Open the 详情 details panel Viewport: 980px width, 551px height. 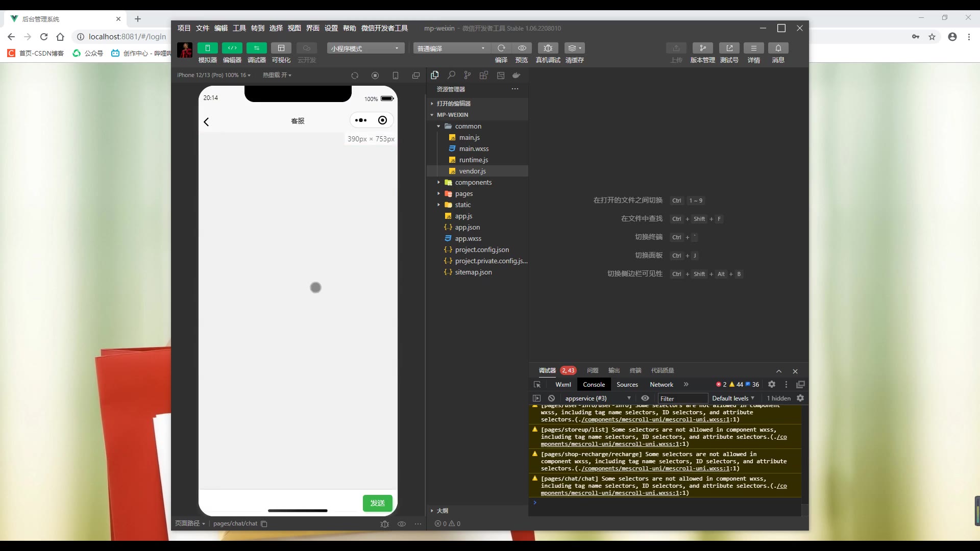(x=754, y=48)
